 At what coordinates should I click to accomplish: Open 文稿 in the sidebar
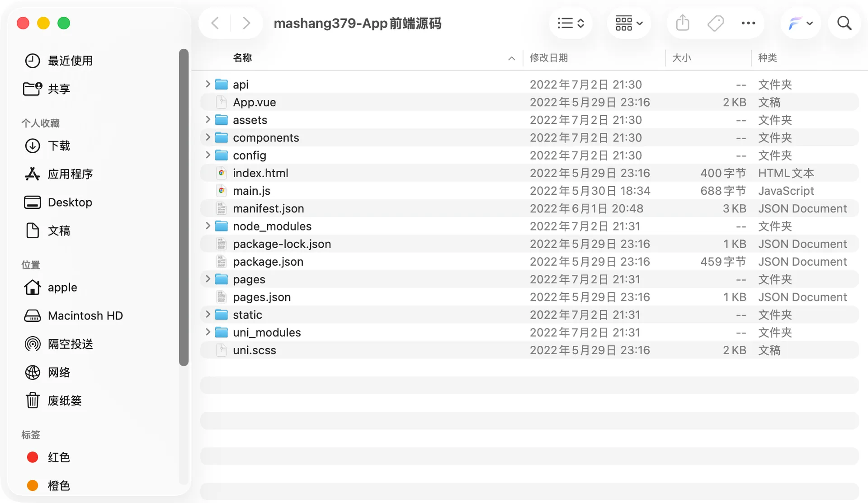[x=47, y=230]
